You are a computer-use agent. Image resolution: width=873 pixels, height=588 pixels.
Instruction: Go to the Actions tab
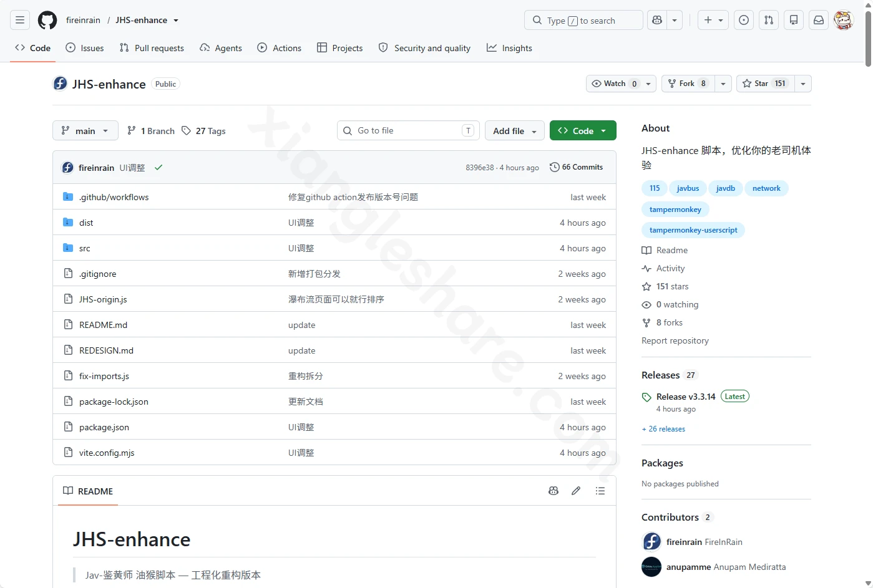[x=280, y=48]
